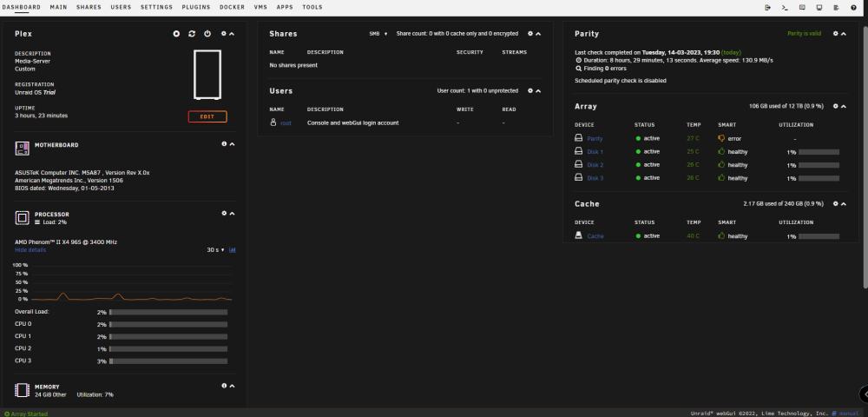Switch to the SHARES tab
Image resolution: width=868 pixels, height=417 pixels.
tap(89, 7)
